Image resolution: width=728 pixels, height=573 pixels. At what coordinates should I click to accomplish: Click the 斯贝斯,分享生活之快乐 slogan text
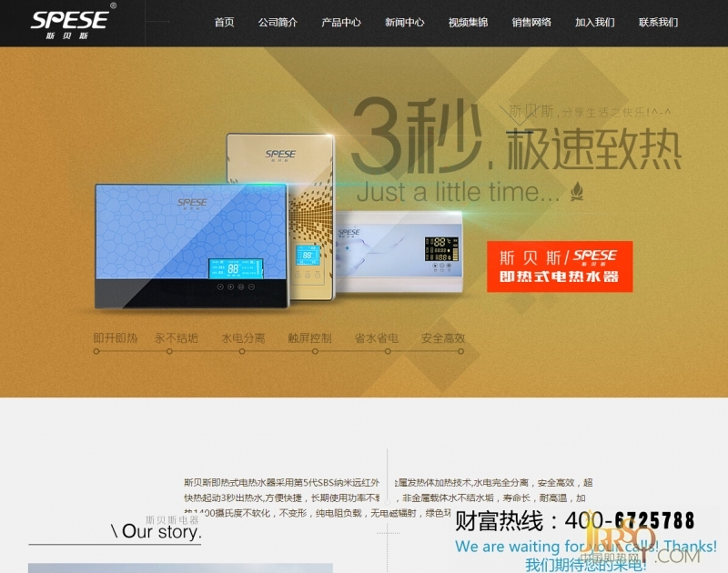(x=590, y=112)
